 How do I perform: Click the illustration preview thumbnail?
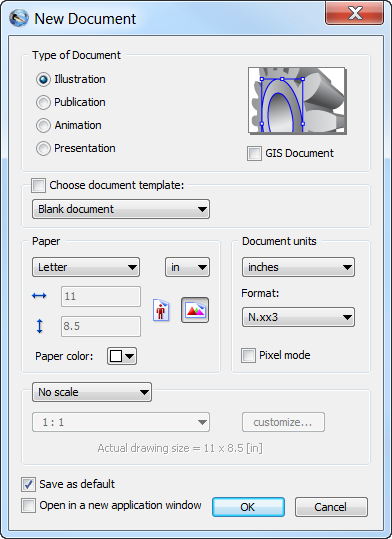tap(297, 100)
